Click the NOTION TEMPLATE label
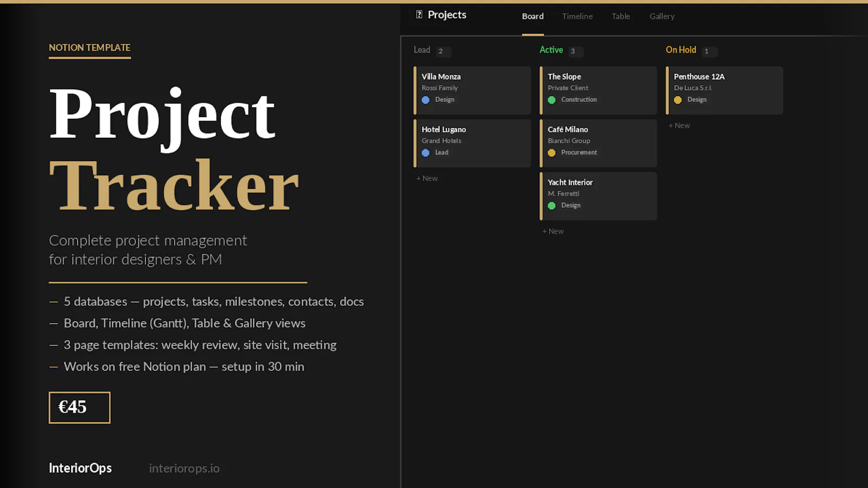The height and width of the screenshot is (488, 868). click(90, 48)
